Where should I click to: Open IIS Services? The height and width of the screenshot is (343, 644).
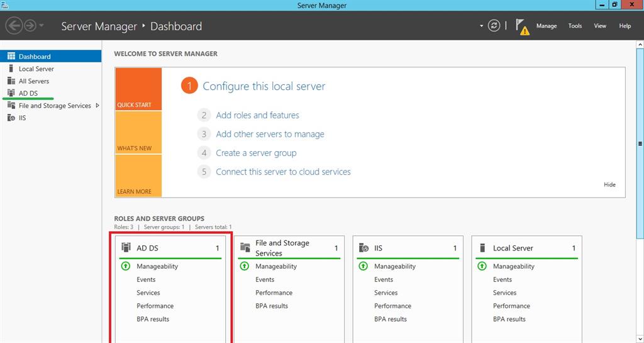pyautogui.click(x=386, y=293)
